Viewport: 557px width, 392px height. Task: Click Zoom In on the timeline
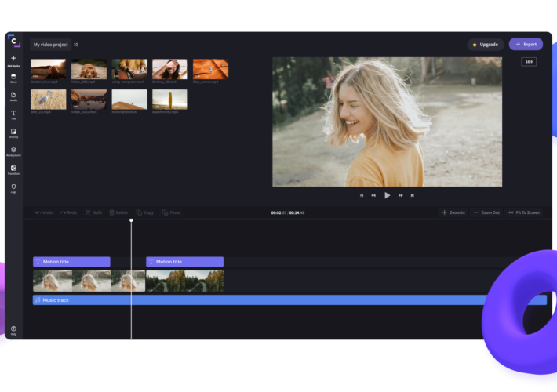point(453,212)
